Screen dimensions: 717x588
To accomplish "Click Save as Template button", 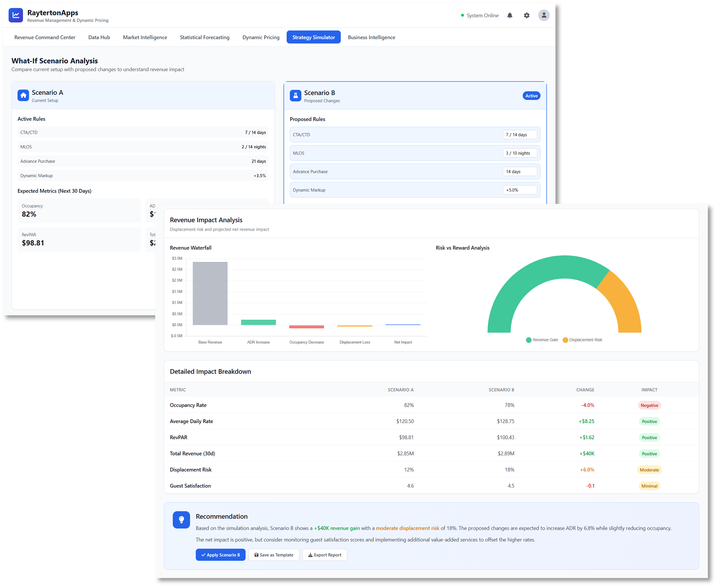I will point(273,555).
